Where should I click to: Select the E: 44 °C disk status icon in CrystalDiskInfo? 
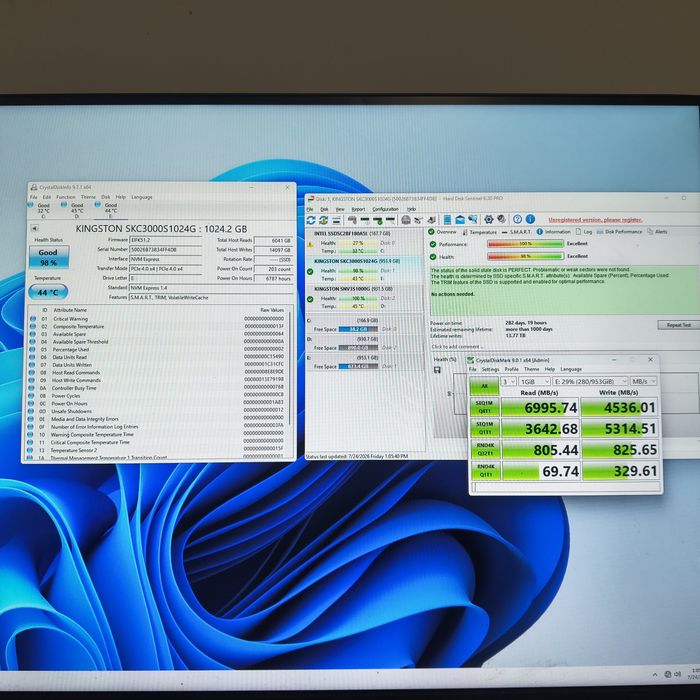pos(98,204)
